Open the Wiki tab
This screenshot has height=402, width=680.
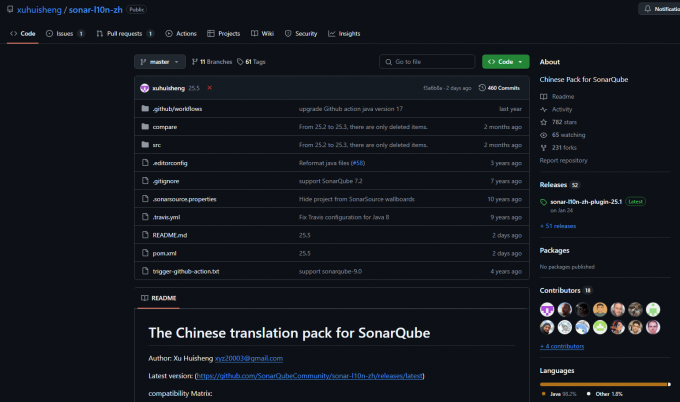262,33
